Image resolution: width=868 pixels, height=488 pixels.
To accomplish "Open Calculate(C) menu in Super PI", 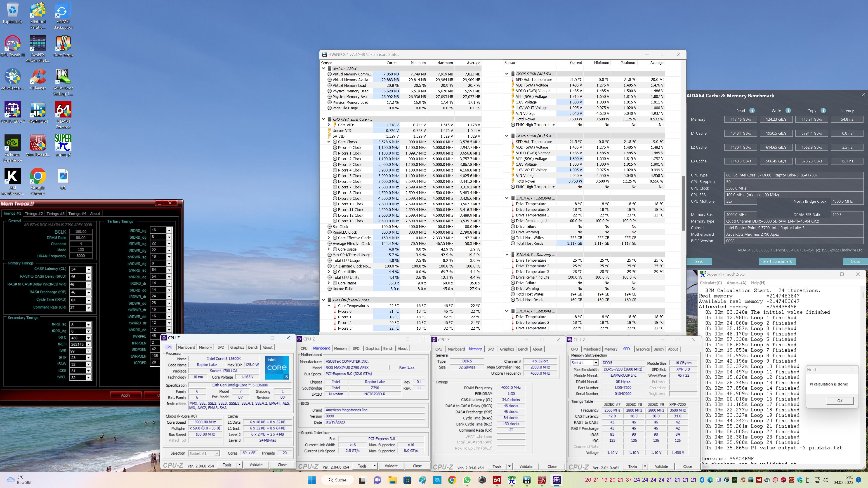I will [x=711, y=283].
